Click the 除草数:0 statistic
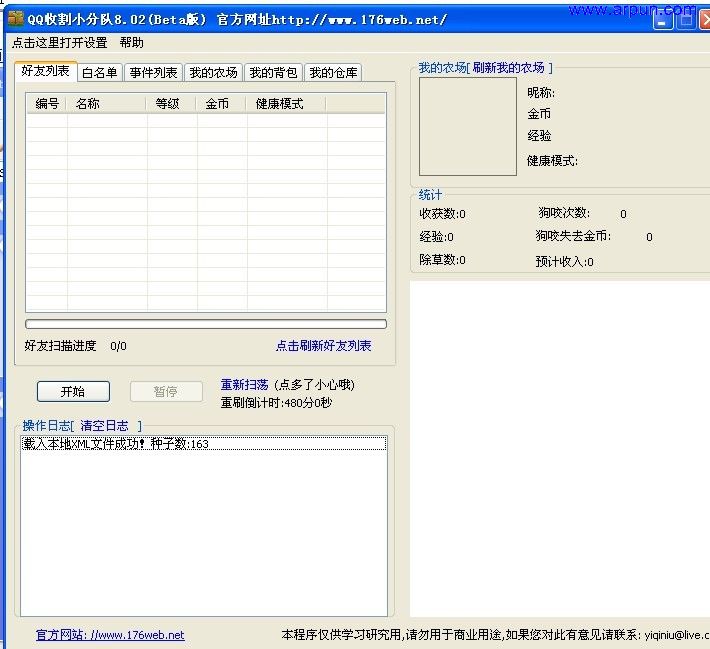 [x=442, y=260]
